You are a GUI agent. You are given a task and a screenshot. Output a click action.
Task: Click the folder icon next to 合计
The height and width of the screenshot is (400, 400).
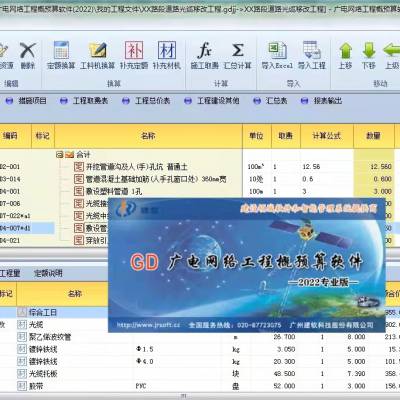[69, 154]
